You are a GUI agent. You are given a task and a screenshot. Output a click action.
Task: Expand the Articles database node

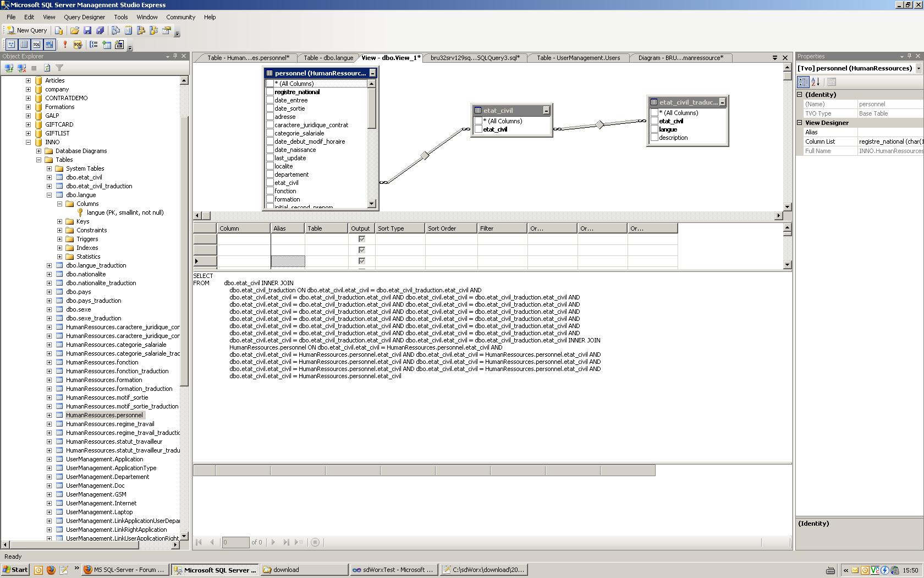[x=28, y=80]
